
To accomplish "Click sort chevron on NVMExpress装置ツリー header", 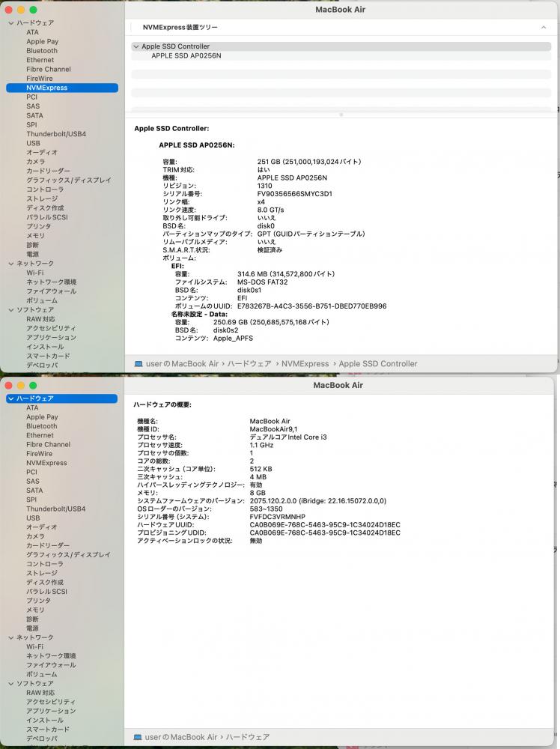I will (544, 28).
